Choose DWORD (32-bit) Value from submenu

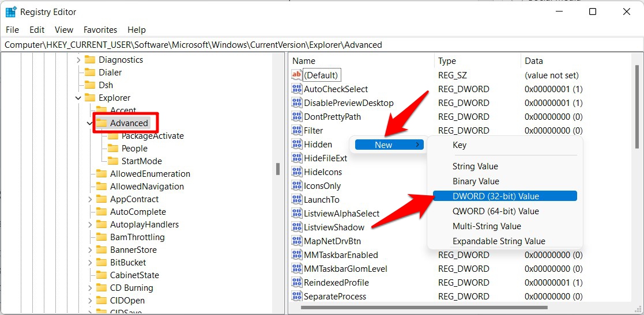point(496,196)
